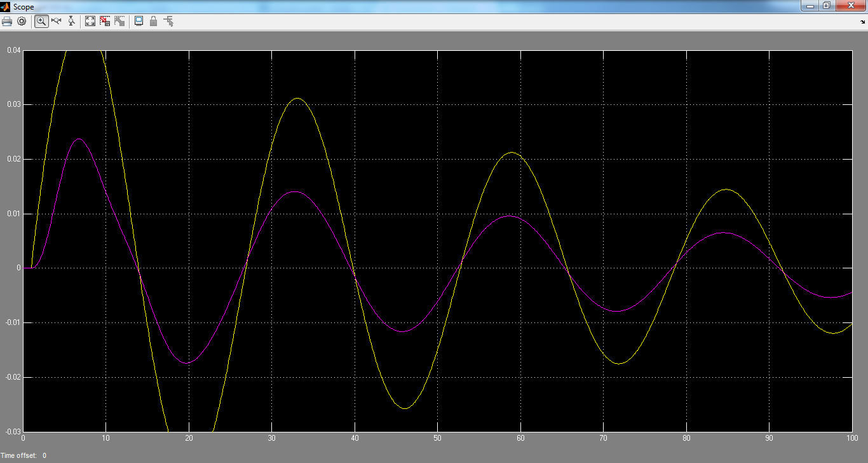Select the Zoom X-axis tool

pos(56,21)
